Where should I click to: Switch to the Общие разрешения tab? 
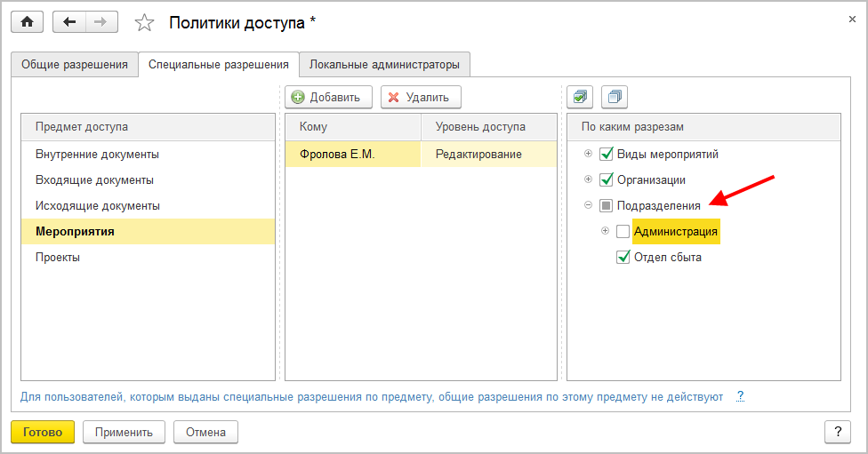[75, 65]
